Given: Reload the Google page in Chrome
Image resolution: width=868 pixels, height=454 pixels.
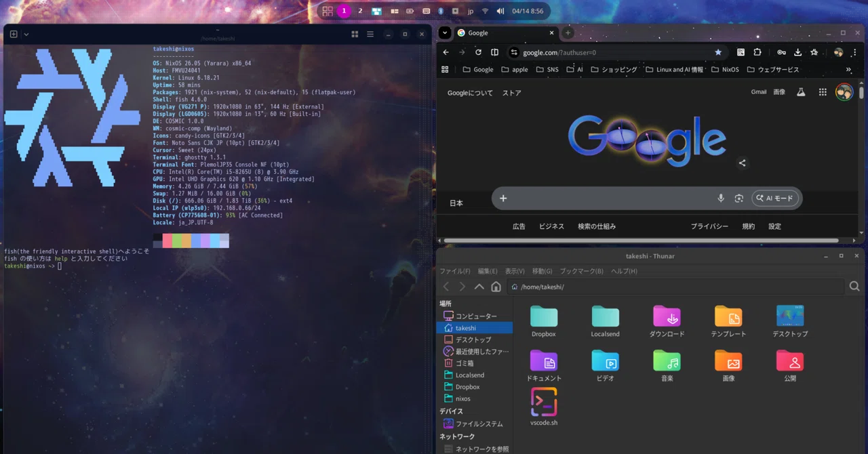Looking at the screenshot, I should click(478, 52).
